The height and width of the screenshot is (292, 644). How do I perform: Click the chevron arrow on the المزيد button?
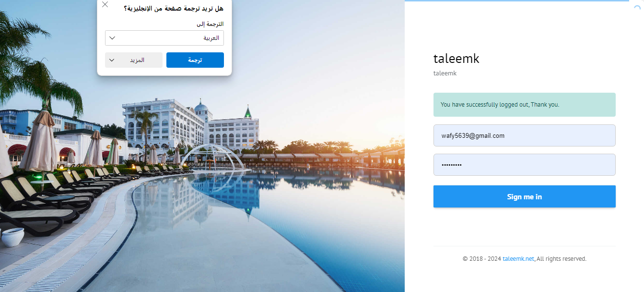click(x=112, y=60)
